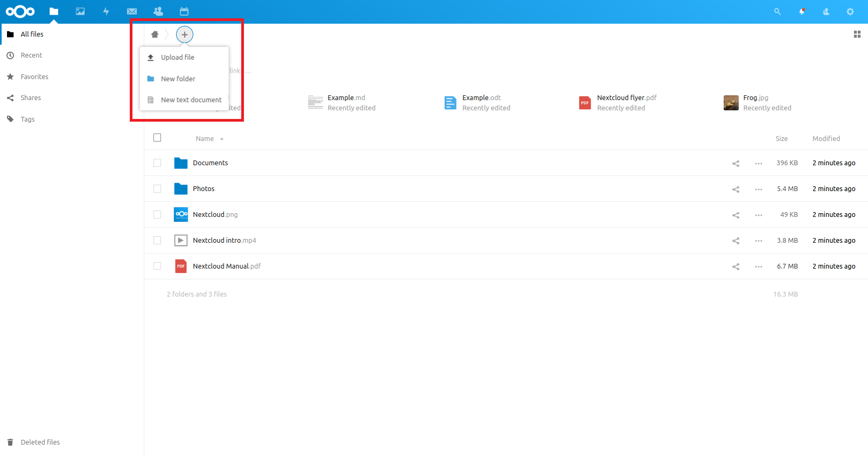
Task: Open more actions for Nextcloud Manual.pdf
Action: 759,266
